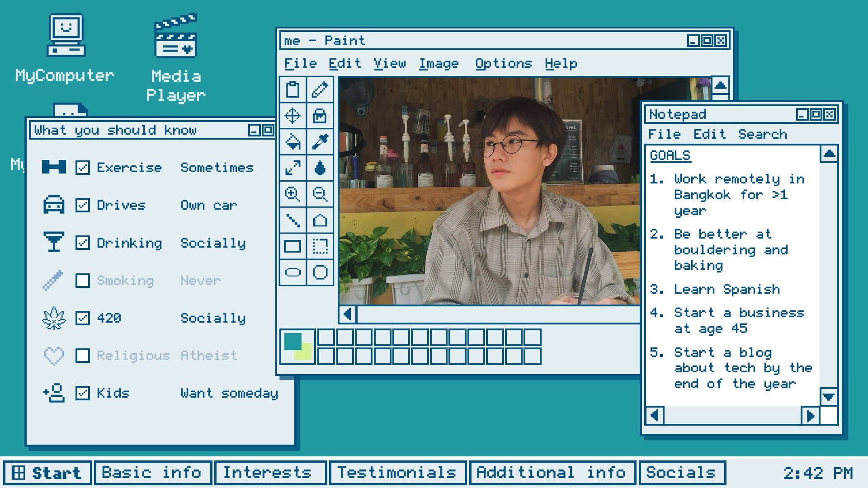Click the zoom in magnifier tool
The image size is (868, 488).
click(x=293, y=194)
